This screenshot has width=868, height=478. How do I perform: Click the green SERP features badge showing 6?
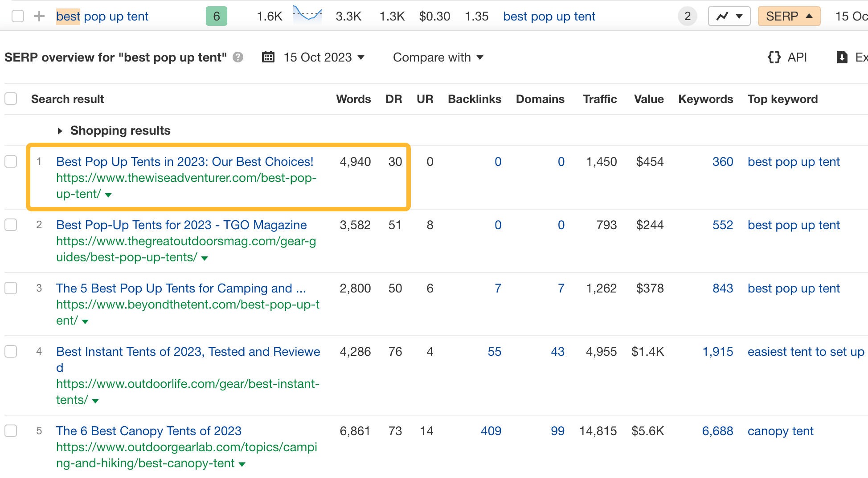tap(217, 16)
